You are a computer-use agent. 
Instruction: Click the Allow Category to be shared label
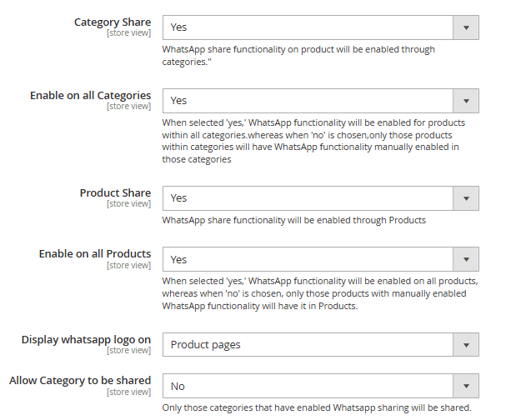point(80,381)
